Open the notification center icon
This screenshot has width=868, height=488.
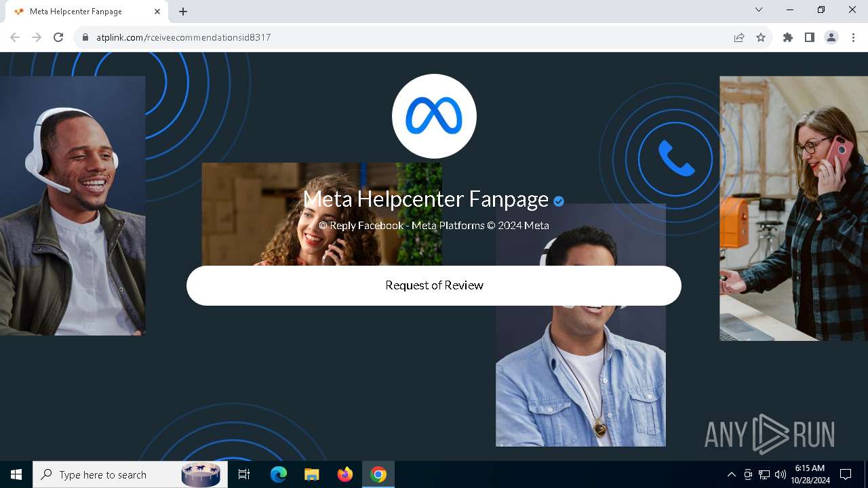pos(846,474)
